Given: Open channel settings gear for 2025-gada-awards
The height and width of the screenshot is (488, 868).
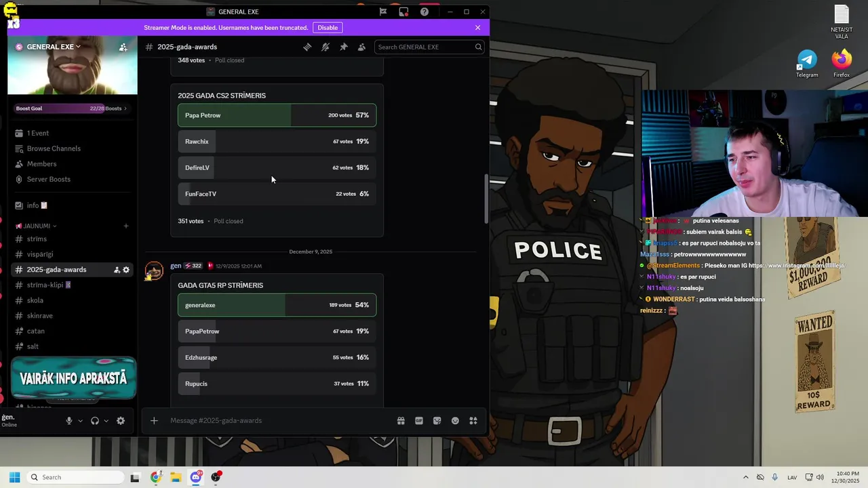Looking at the screenshot, I should [x=126, y=270].
